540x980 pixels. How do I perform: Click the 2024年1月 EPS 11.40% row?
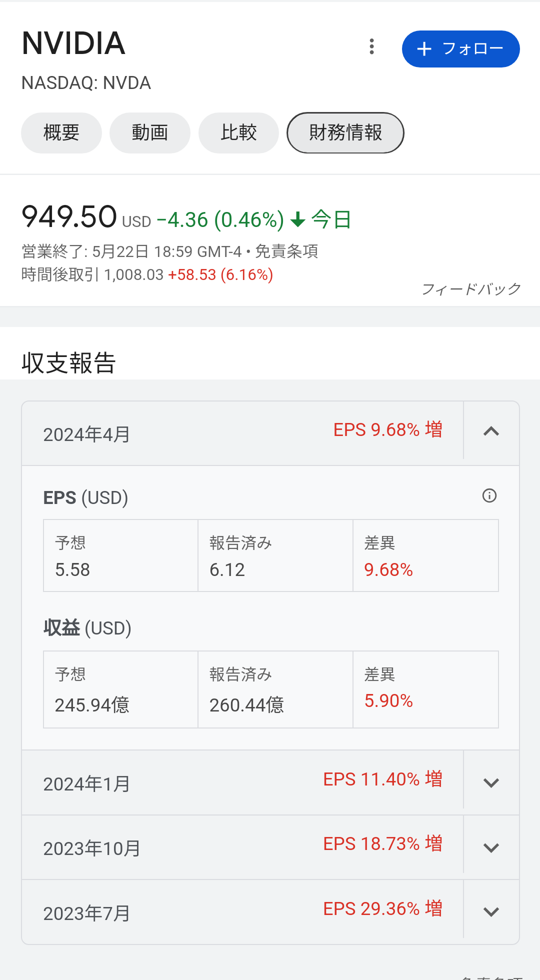[242, 782]
